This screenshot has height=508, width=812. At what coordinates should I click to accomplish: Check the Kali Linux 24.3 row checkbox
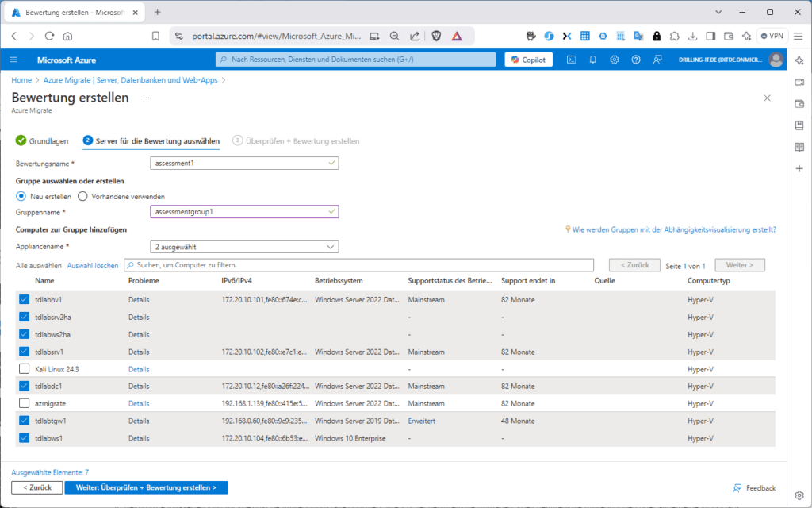24,369
